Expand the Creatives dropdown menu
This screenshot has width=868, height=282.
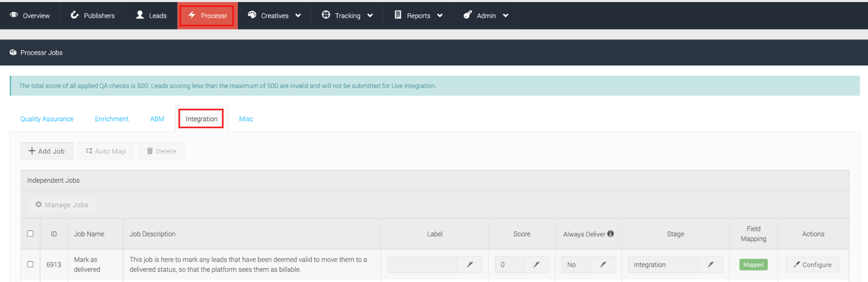pyautogui.click(x=274, y=15)
